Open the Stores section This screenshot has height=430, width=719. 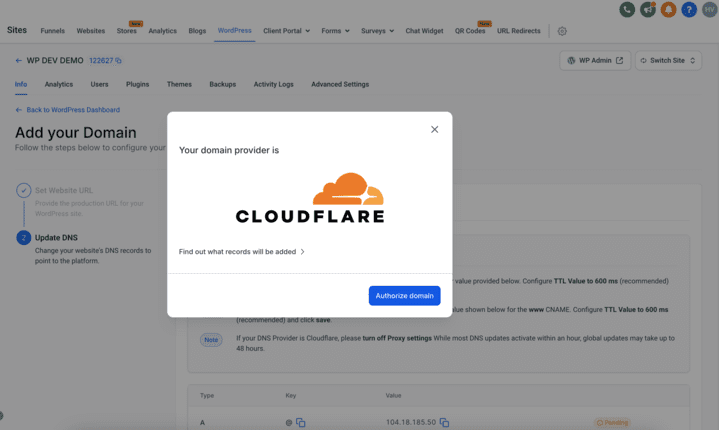point(127,31)
